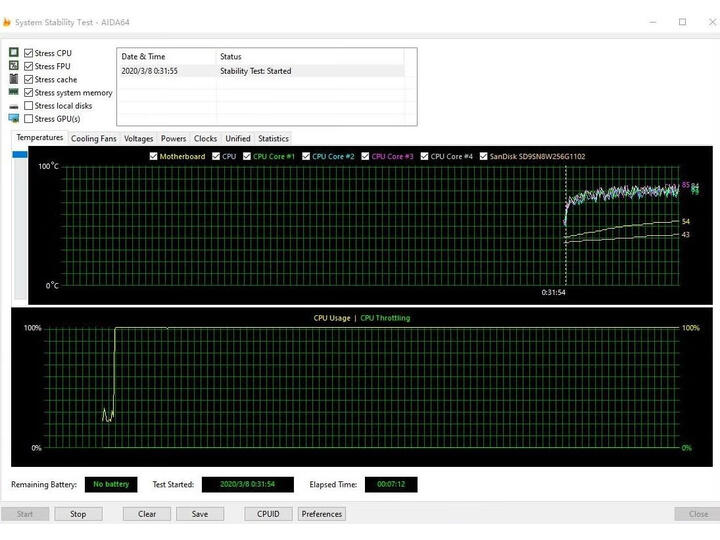Select the Stability Test: Started log row
Screen dimensions: 720x540
click(261, 71)
